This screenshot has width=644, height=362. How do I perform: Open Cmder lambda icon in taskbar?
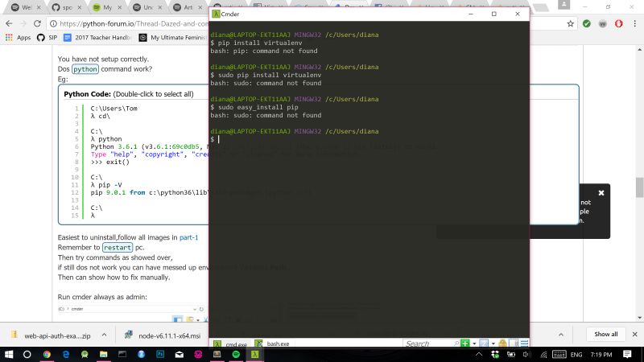pos(255,354)
